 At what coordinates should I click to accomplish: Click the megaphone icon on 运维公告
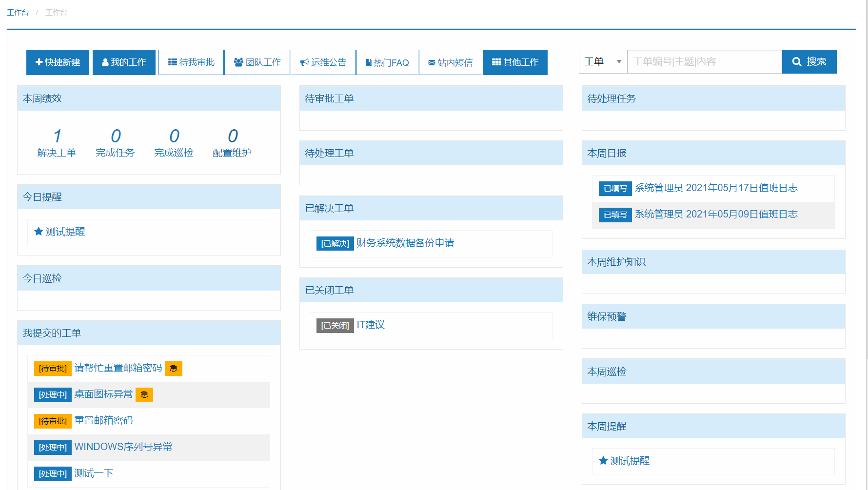pyautogui.click(x=304, y=62)
